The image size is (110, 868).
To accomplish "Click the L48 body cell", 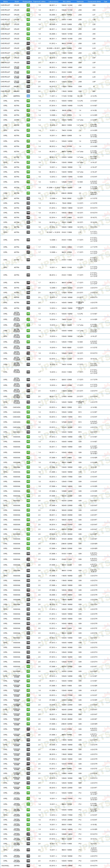I will (80, 188).
